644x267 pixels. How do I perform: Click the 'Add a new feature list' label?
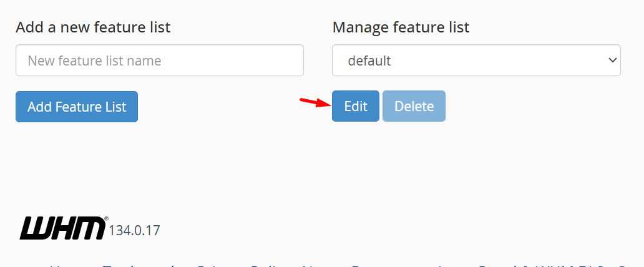click(93, 27)
